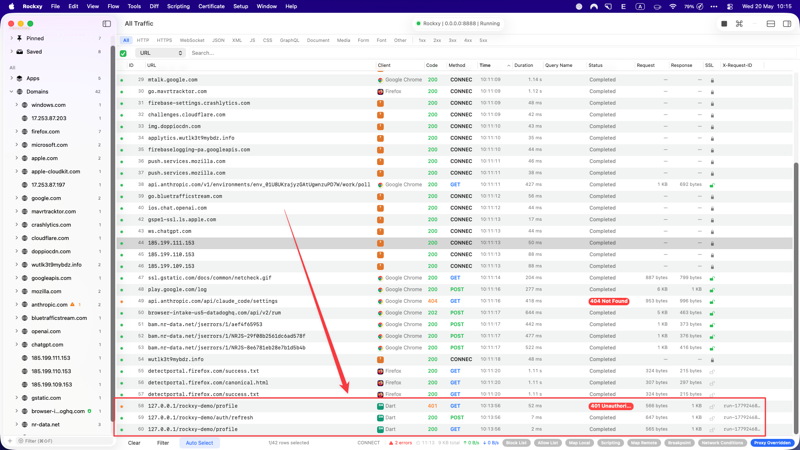This screenshot has height=450, width=800.
Task: Toggle the right inspector panel icon
Action: 787,23
